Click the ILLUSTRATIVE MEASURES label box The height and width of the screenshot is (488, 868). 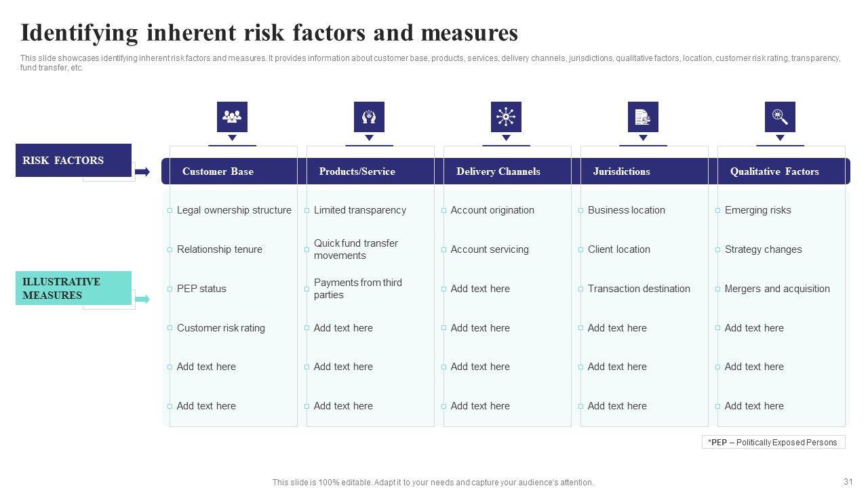pos(73,288)
